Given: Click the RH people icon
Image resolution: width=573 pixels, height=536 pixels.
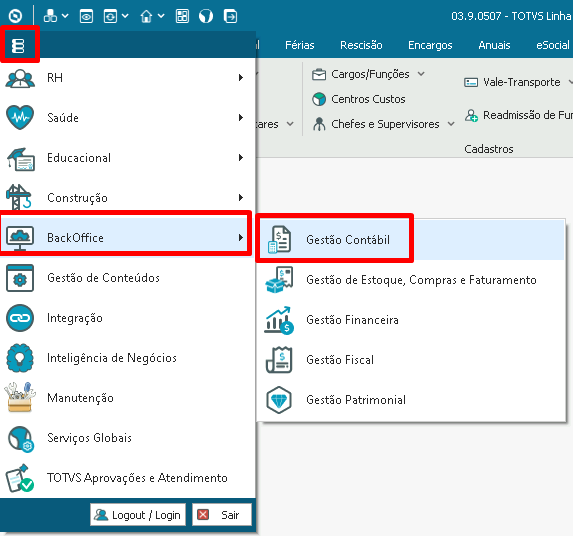Looking at the screenshot, I should point(20,78).
